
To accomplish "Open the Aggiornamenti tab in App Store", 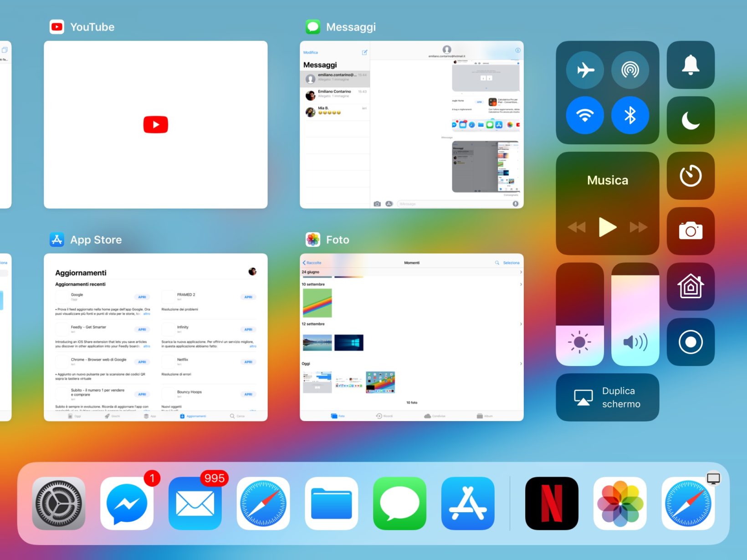I will point(193,416).
